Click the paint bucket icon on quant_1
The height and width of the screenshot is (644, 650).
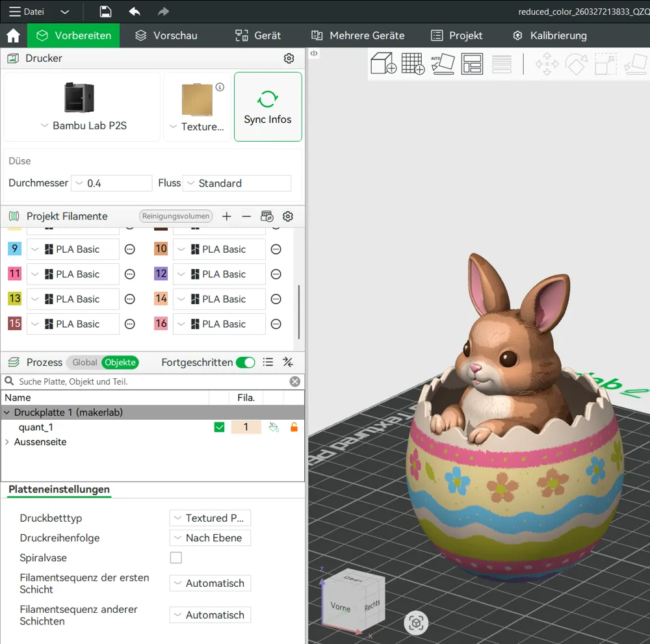click(x=274, y=427)
